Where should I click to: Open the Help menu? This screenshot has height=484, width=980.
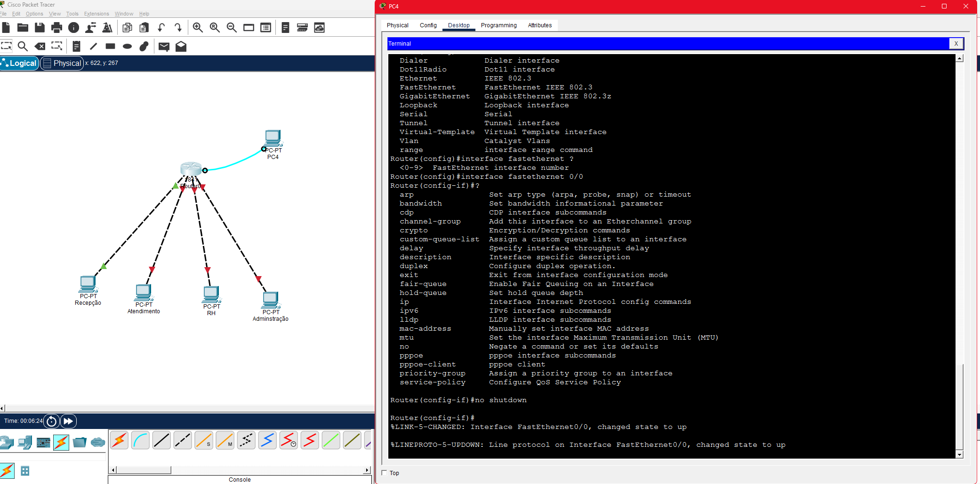(x=144, y=14)
